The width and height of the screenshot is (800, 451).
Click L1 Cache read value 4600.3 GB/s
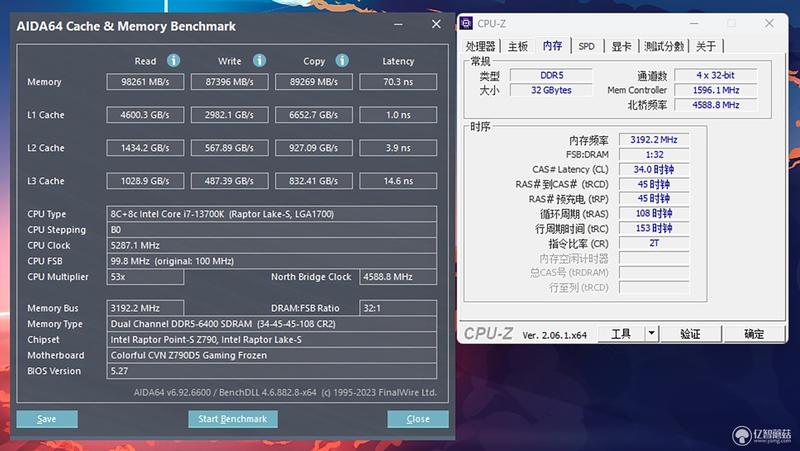click(x=145, y=115)
